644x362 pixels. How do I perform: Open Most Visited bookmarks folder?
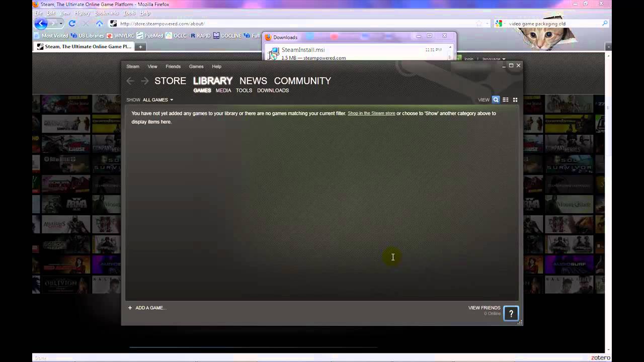click(51, 36)
